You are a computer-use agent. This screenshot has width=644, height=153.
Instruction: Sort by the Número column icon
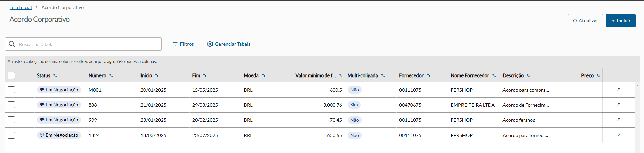(x=111, y=76)
